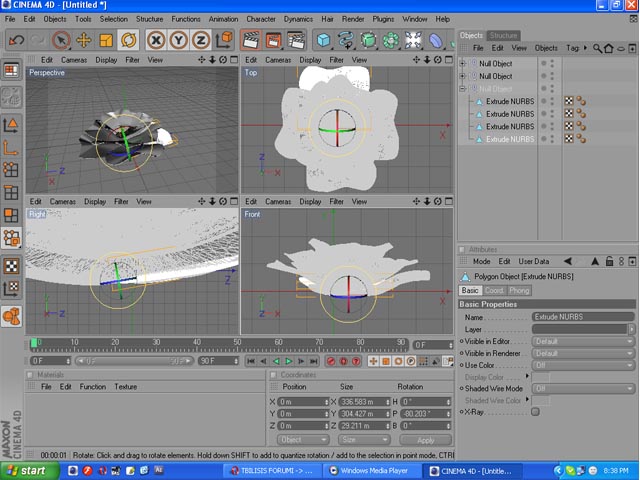
Task: Select the Move tool
Action: [83, 40]
